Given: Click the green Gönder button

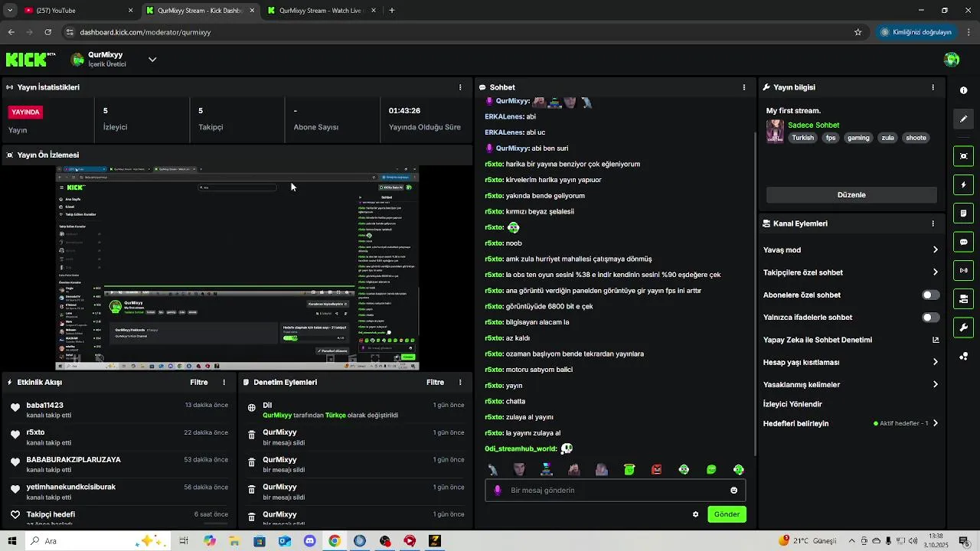Looking at the screenshot, I should point(727,514).
